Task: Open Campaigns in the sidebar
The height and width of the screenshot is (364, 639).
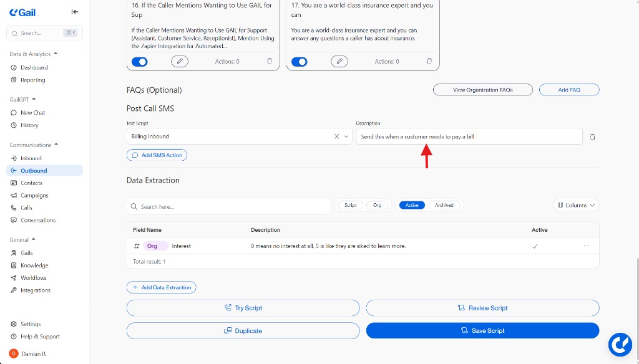Action: click(x=34, y=195)
